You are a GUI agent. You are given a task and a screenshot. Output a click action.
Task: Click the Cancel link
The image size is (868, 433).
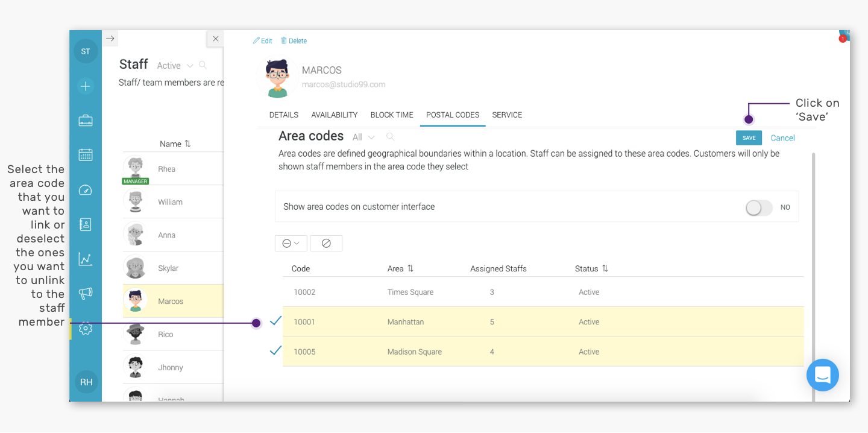tap(782, 138)
